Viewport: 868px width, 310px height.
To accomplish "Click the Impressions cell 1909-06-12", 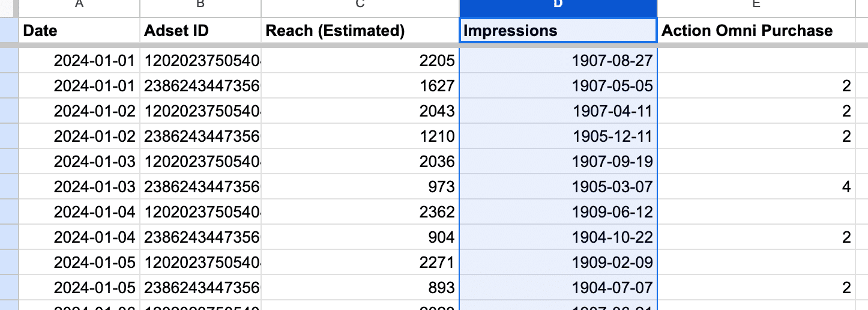I will (x=558, y=212).
